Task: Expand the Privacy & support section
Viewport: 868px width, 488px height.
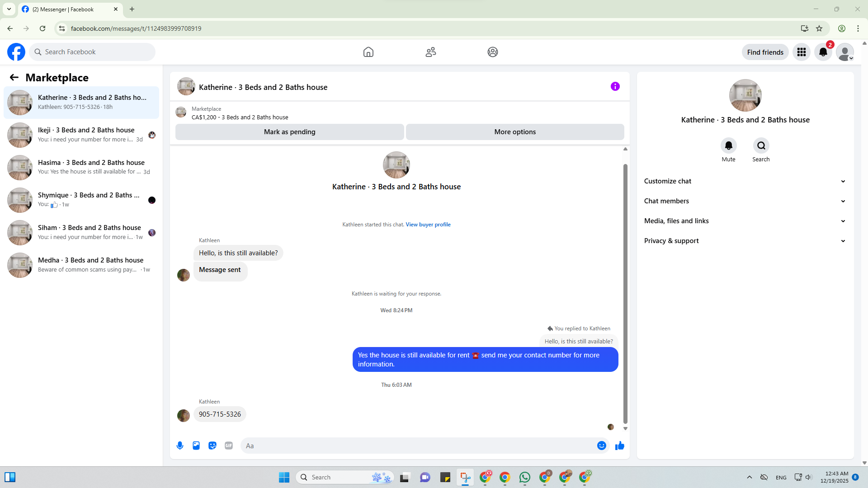Action: click(x=745, y=241)
